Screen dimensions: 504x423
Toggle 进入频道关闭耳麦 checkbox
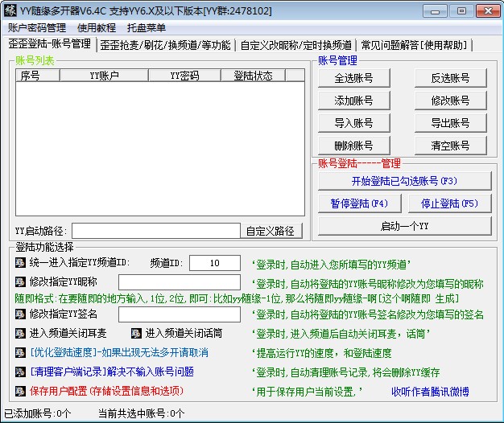(x=20, y=334)
